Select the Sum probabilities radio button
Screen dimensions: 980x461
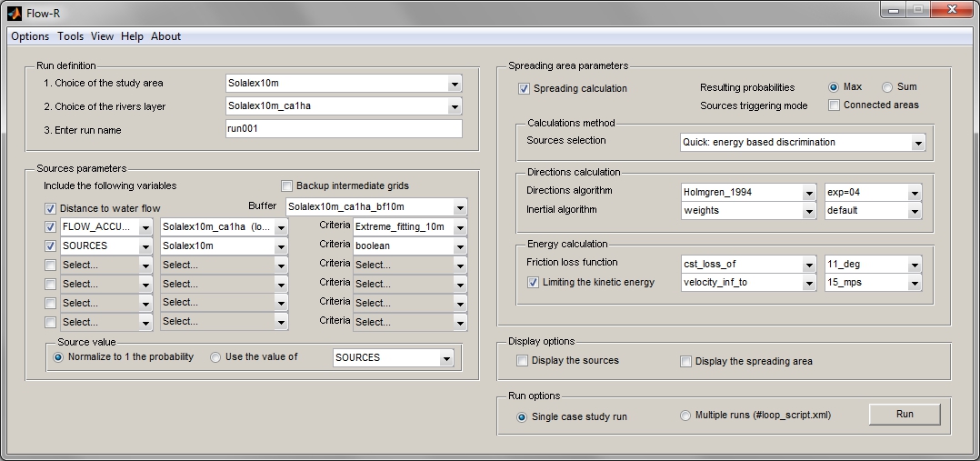(x=887, y=87)
